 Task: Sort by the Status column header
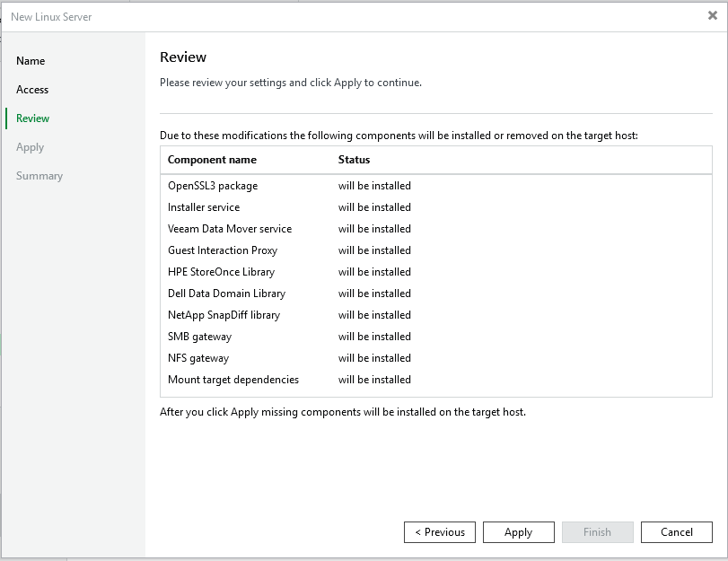[x=354, y=160]
